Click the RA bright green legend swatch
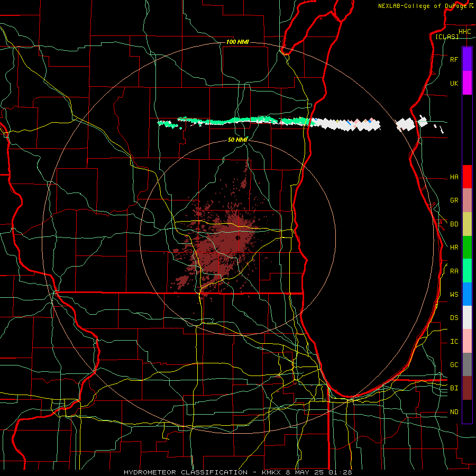This screenshot has height=476, width=476. (467, 271)
